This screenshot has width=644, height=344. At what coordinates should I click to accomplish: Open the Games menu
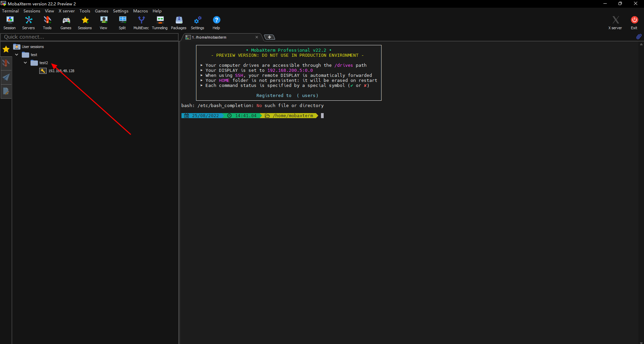tap(102, 11)
